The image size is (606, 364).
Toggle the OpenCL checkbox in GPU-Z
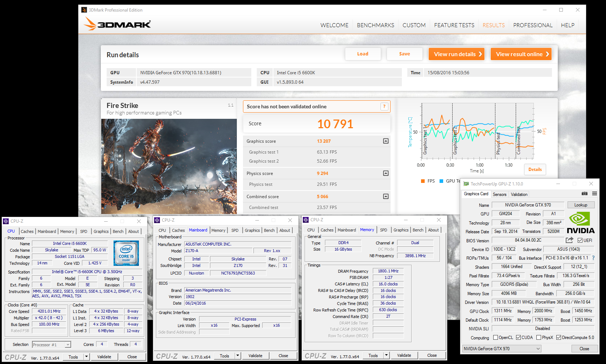pyautogui.click(x=496, y=338)
